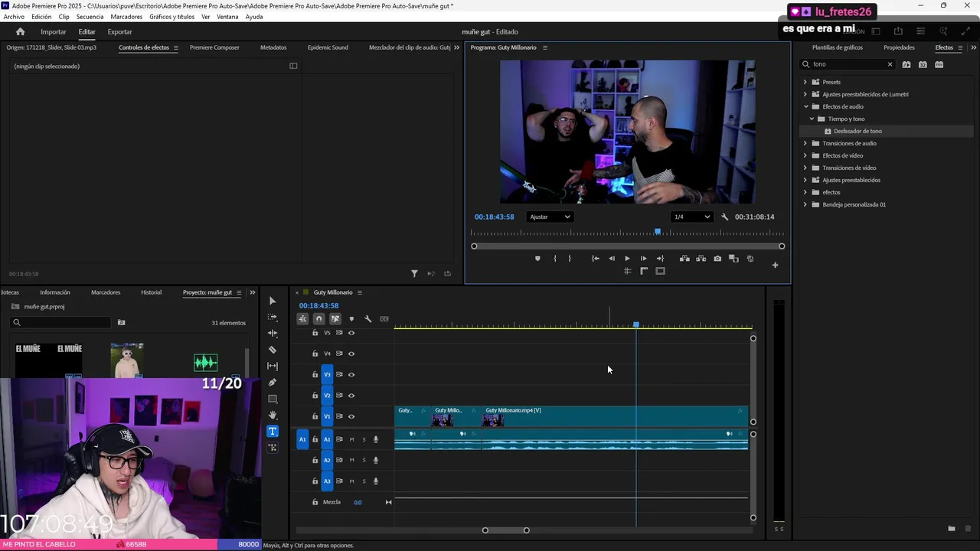
Task: Select the Rectangle tool
Action: (273, 399)
